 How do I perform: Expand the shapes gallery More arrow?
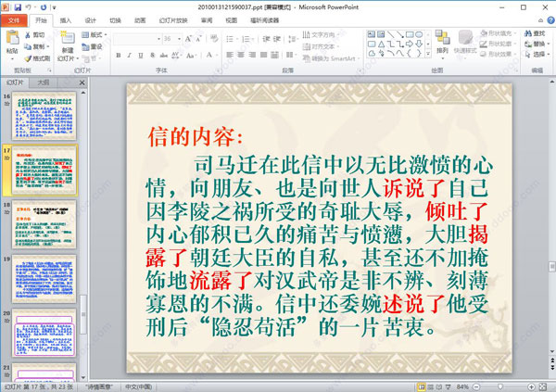click(x=428, y=53)
